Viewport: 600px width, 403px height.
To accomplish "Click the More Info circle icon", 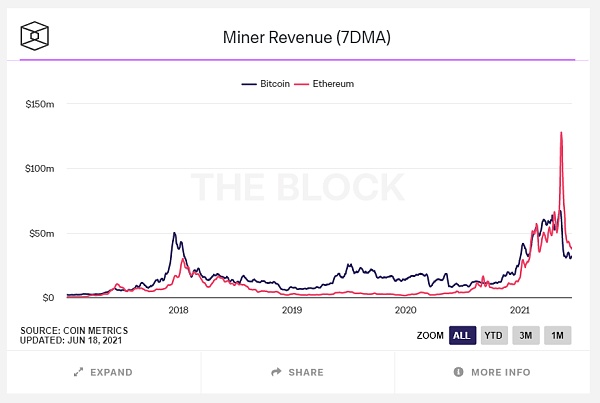I will (x=459, y=372).
